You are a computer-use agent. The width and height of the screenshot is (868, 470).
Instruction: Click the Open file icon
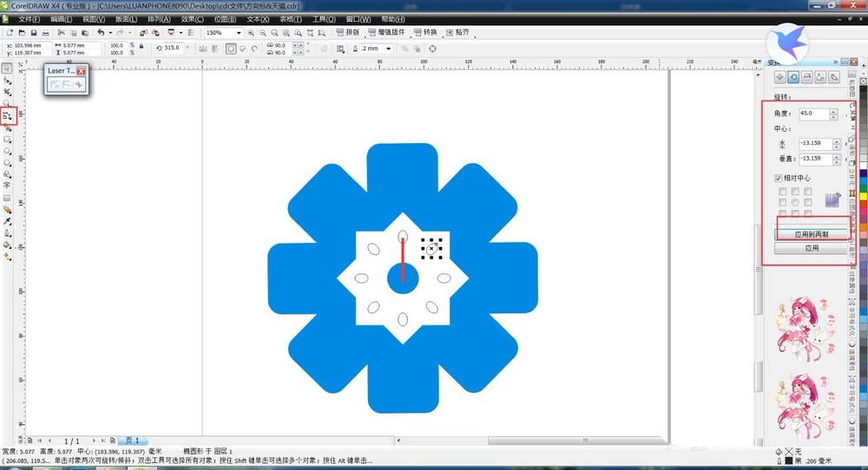click(x=22, y=33)
